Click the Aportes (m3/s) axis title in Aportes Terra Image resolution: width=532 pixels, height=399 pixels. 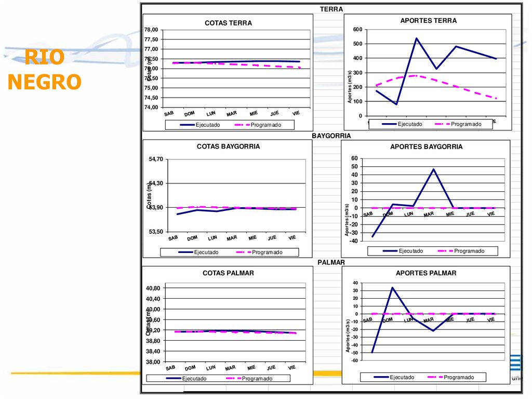tap(350, 87)
